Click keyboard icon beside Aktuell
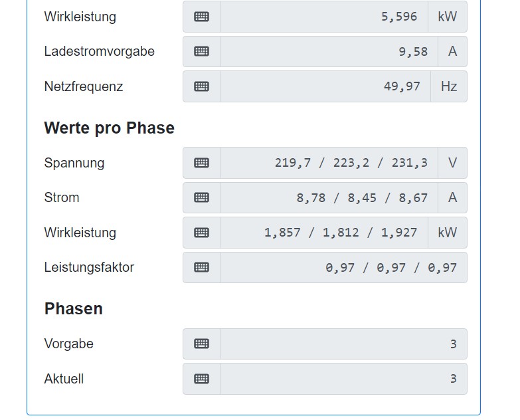This screenshot has height=420, width=520. pyautogui.click(x=201, y=379)
